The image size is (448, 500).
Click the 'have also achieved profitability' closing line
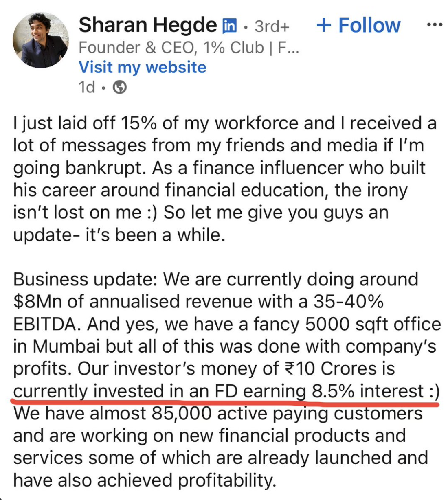pos(145,480)
